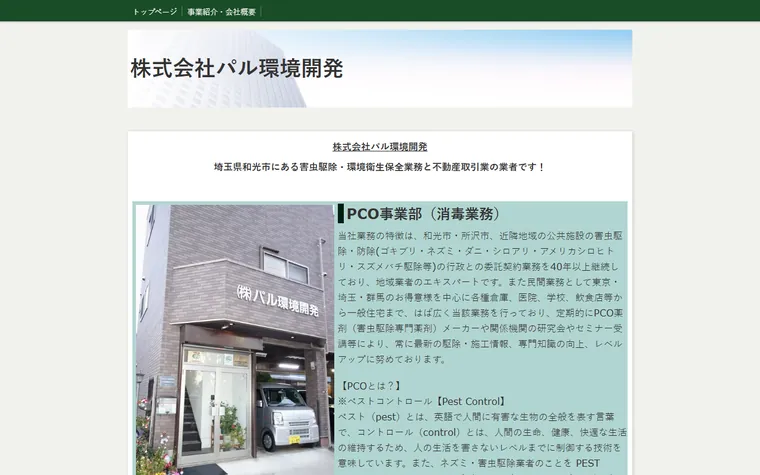Click the sentence ending アップに努めております。

[392, 359]
